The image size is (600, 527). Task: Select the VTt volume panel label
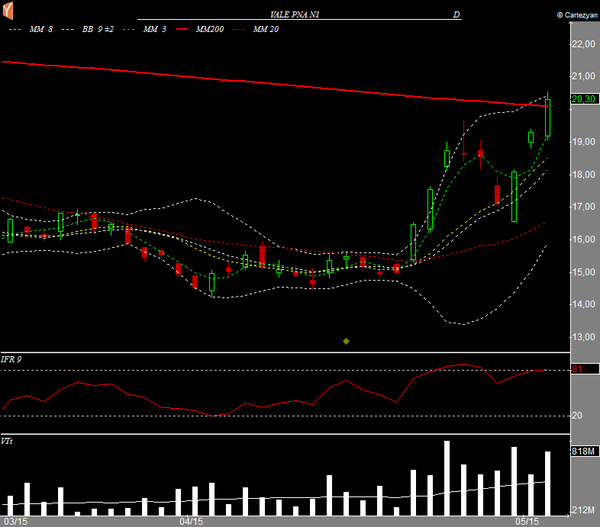pyautogui.click(x=9, y=440)
